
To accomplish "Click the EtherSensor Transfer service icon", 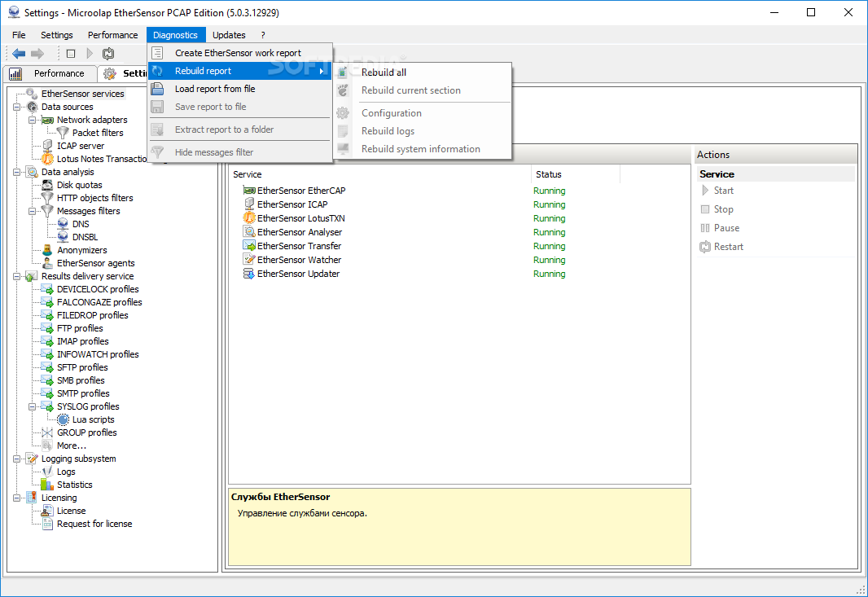I will tap(249, 246).
